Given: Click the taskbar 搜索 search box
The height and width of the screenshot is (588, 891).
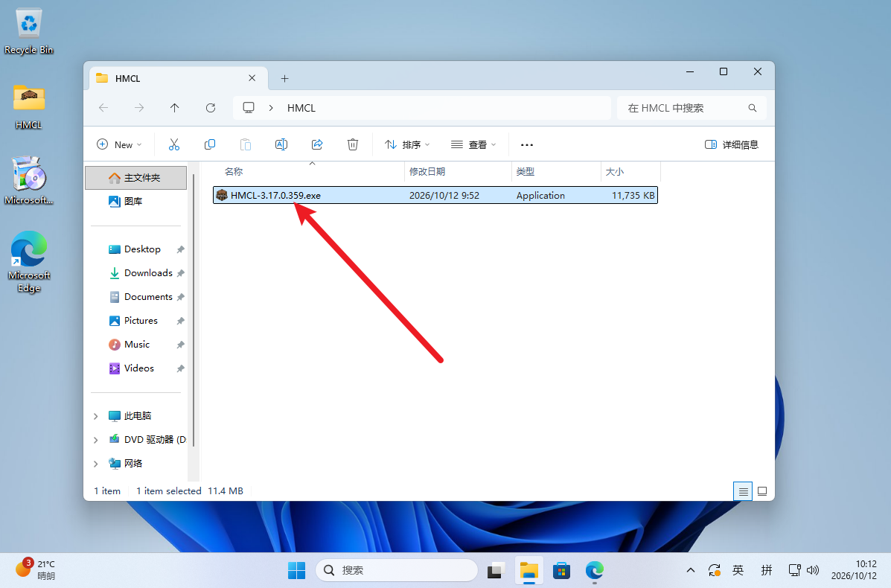Looking at the screenshot, I should pos(397,570).
